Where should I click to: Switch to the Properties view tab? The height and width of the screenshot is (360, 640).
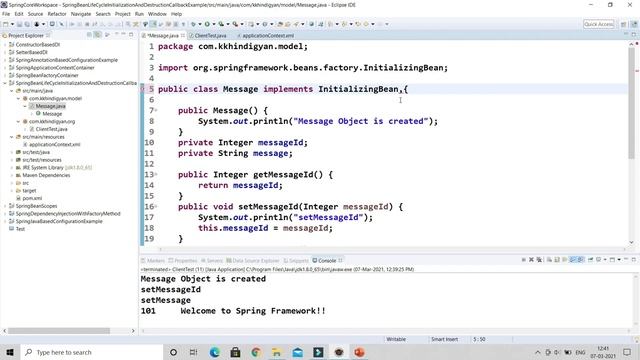click(x=183, y=260)
